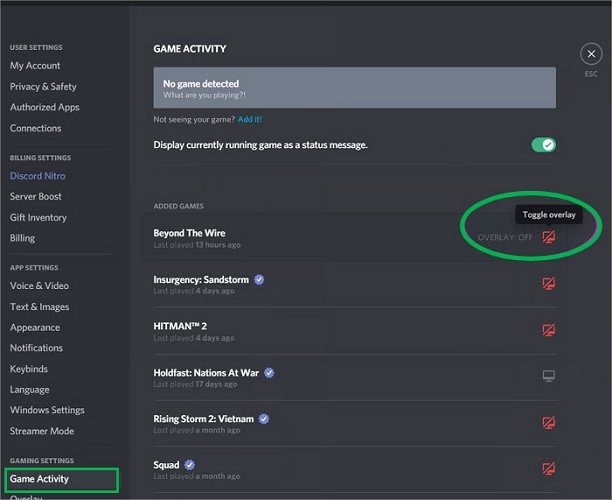This screenshot has height=500, width=612.
Task: Click the Holdfast verified badge
Action: point(269,373)
